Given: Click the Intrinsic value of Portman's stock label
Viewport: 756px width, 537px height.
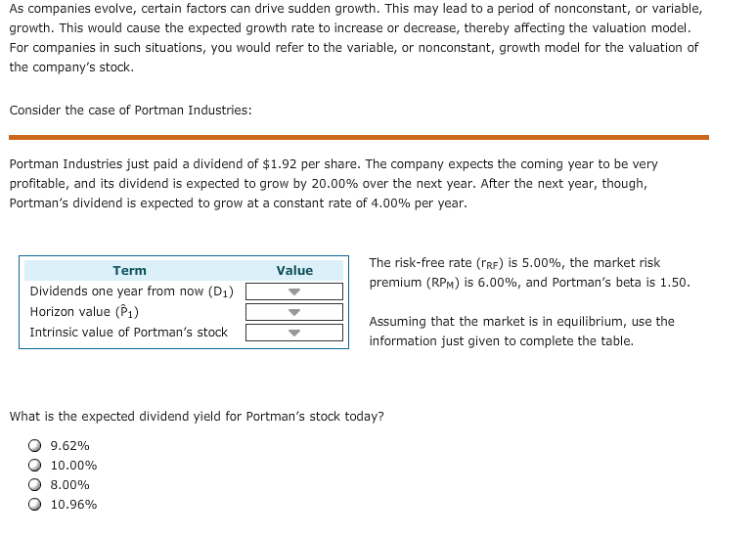Looking at the screenshot, I should (x=129, y=333).
